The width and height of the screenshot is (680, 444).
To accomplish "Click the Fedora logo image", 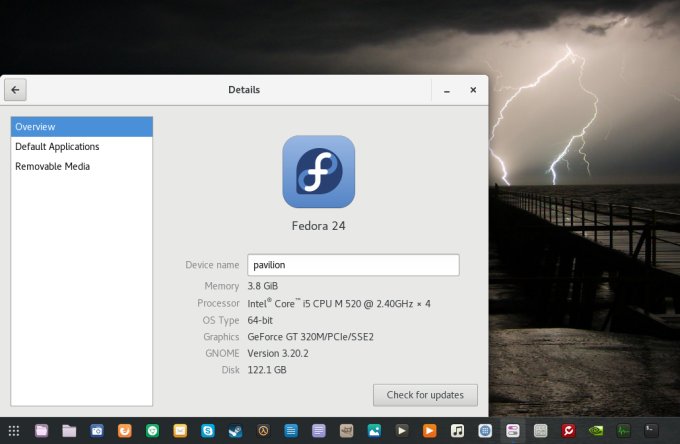I will [x=319, y=172].
